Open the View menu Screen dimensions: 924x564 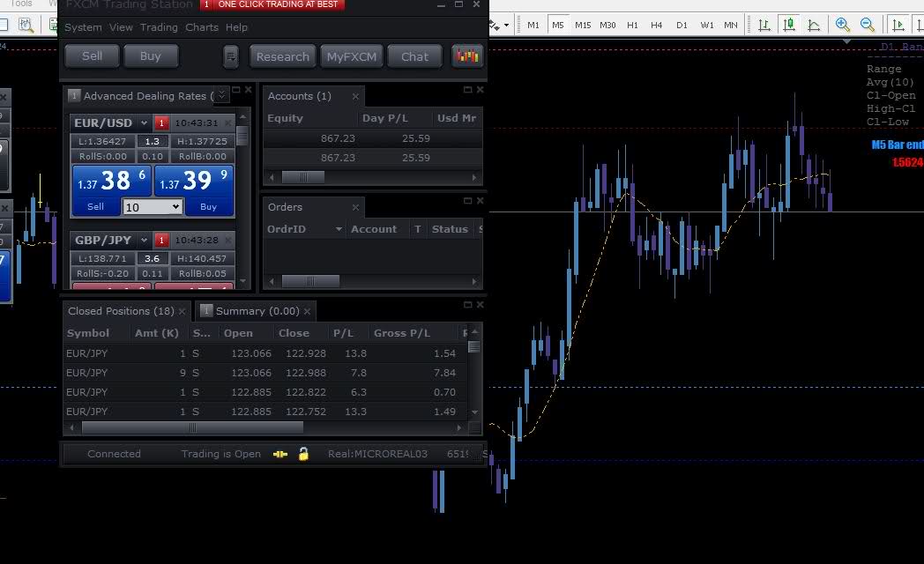click(x=121, y=27)
